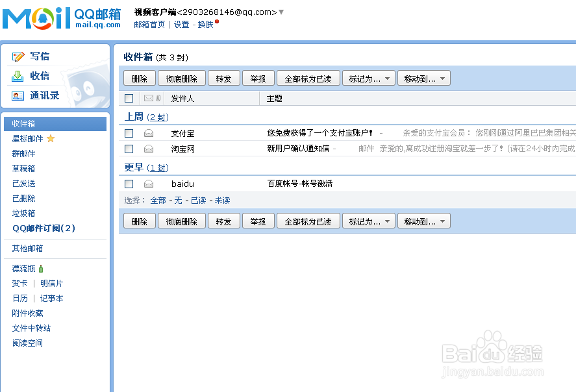Open 群邮件 folder
576x392 pixels.
click(x=23, y=153)
